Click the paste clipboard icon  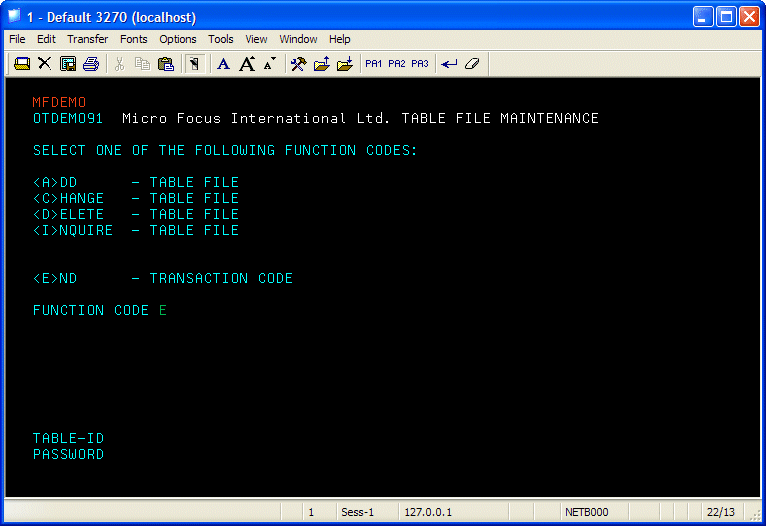coord(166,64)
